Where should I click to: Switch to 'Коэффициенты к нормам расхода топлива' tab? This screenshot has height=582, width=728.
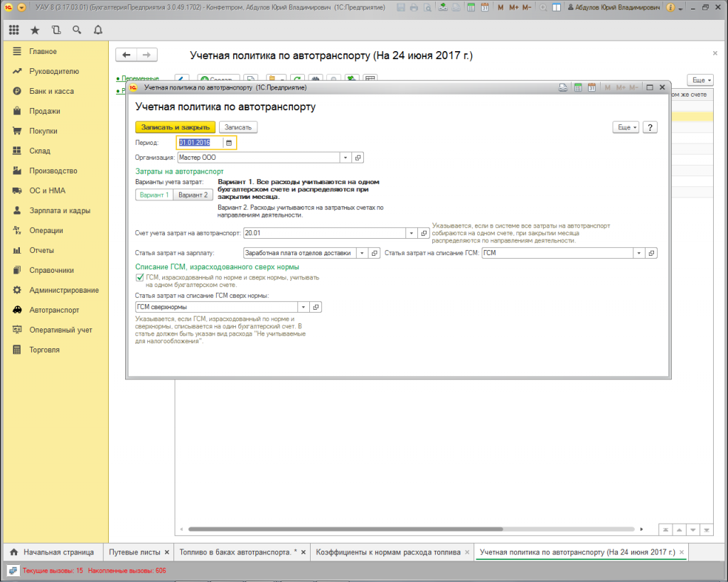click(388, 552)
